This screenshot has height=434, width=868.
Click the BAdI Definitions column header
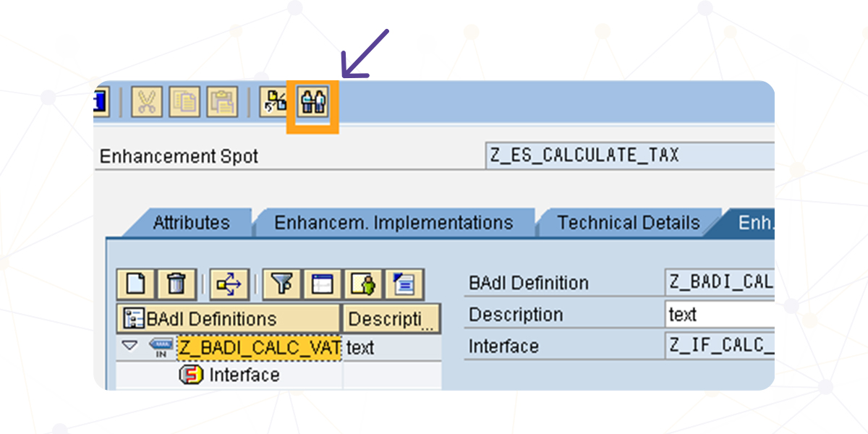(227, 319)
